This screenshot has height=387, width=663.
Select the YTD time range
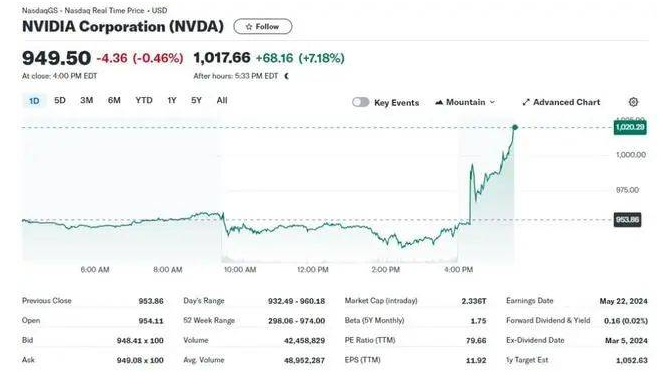coord(144,100)
